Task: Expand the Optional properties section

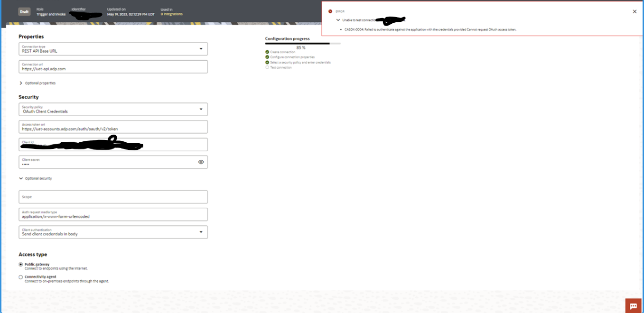Action: click(x=20, y=83)
